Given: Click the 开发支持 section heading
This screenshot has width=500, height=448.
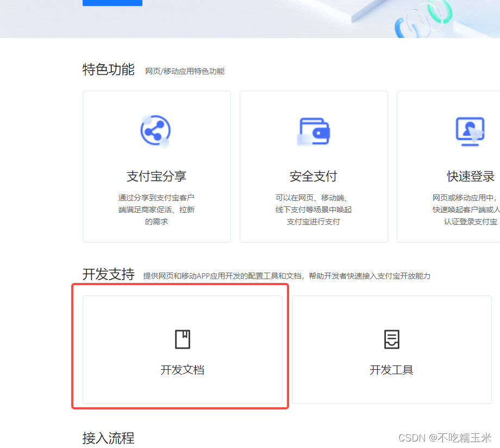Looking at the screenshot, I should [108, 274].
